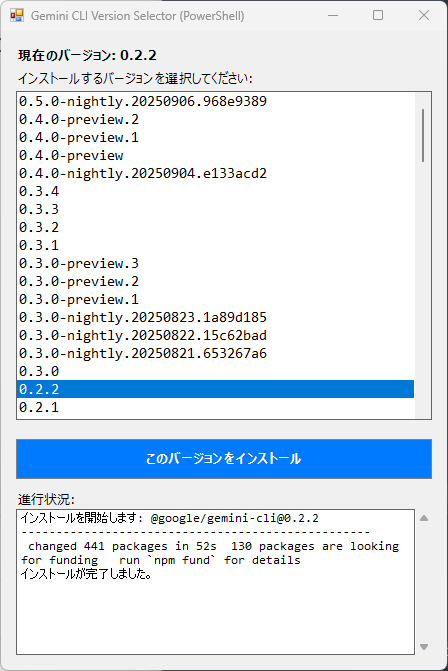The height and width of the screenshot is (671, 448).
Task: Click inside the 進行状況 log text box
Action: [215, 582]
